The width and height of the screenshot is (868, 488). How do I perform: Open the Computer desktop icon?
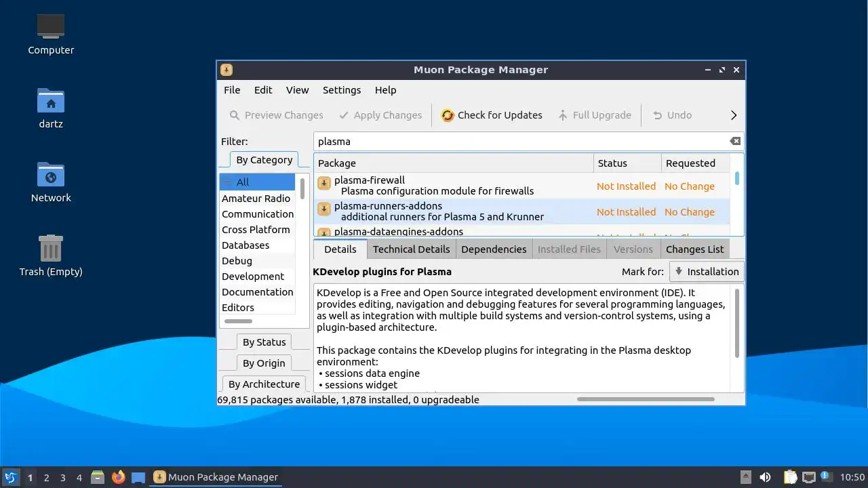click(51, 33)
